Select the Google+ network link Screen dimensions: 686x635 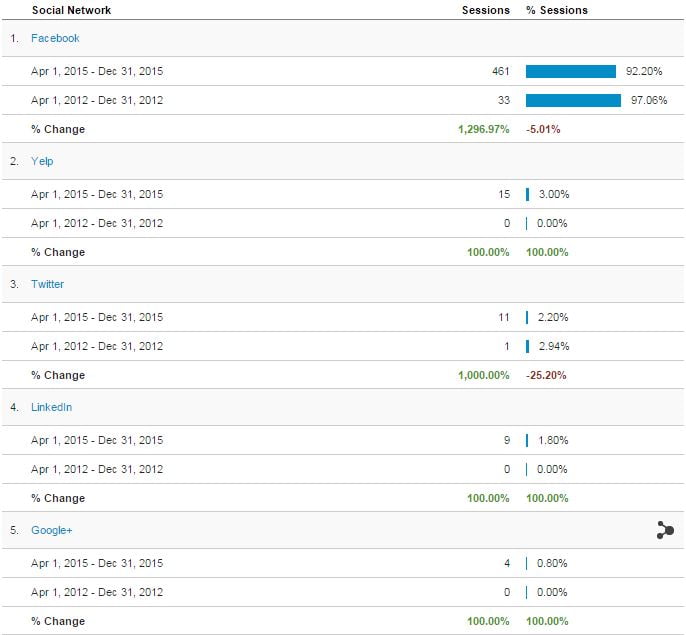pyautogui.click(x=51, y=530)
